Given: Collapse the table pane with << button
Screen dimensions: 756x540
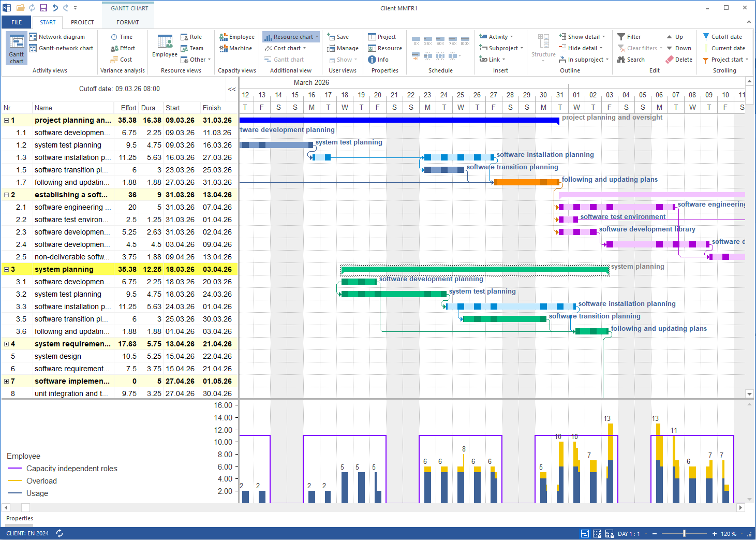Looking at the screenshot, I should [232, 89].
